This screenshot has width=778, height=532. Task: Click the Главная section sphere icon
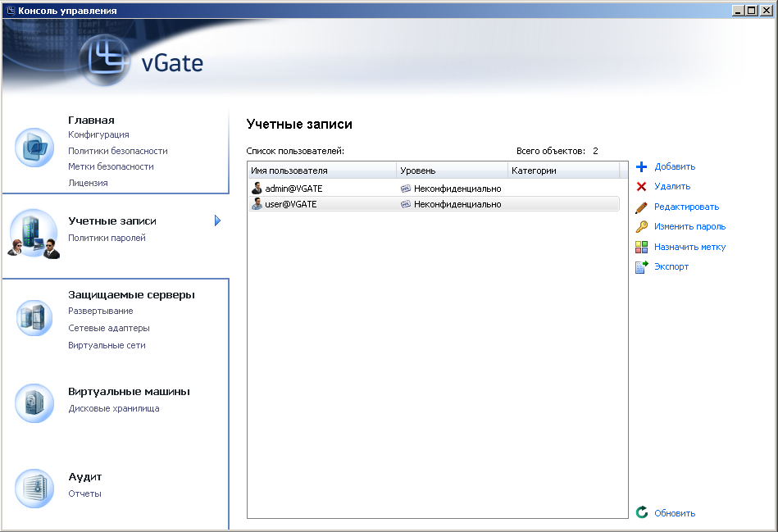click(34, 148)
